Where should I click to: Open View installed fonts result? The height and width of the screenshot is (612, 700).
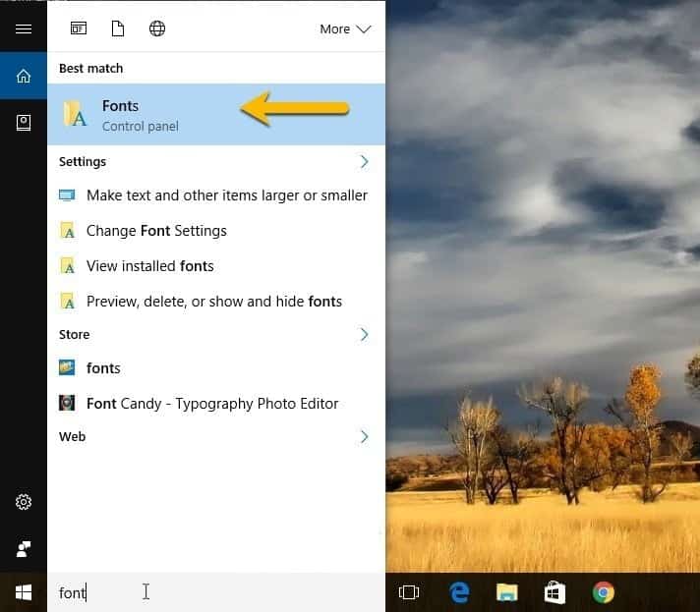149,266
